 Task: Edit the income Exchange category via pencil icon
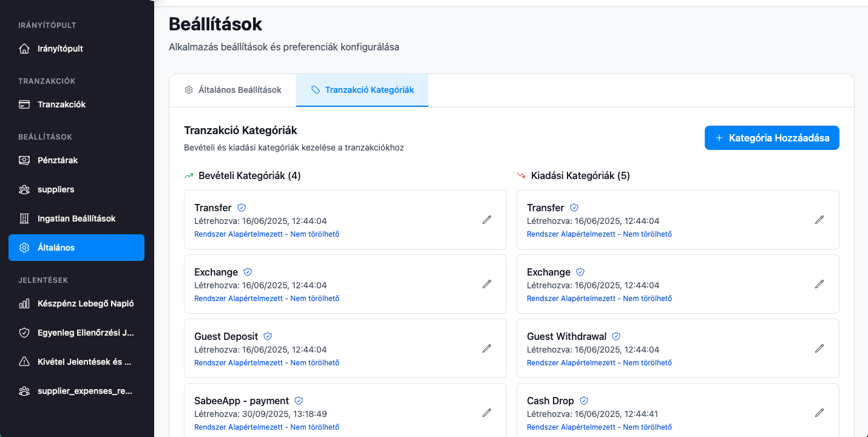[486, 284]
